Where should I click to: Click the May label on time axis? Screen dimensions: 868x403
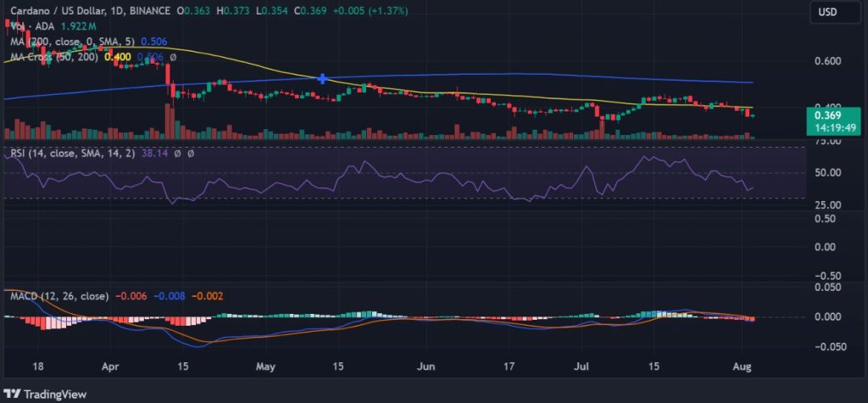265,367
